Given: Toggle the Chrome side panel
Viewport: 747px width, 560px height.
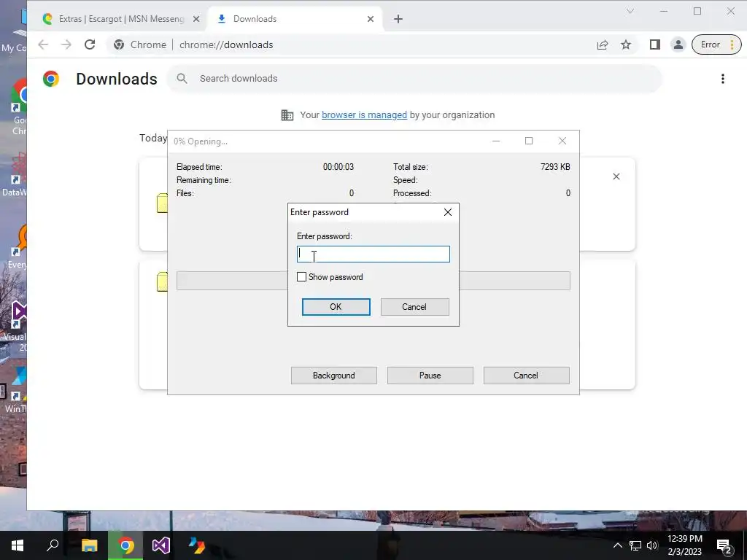Looking at the screenshot, I should pos(655,44).
